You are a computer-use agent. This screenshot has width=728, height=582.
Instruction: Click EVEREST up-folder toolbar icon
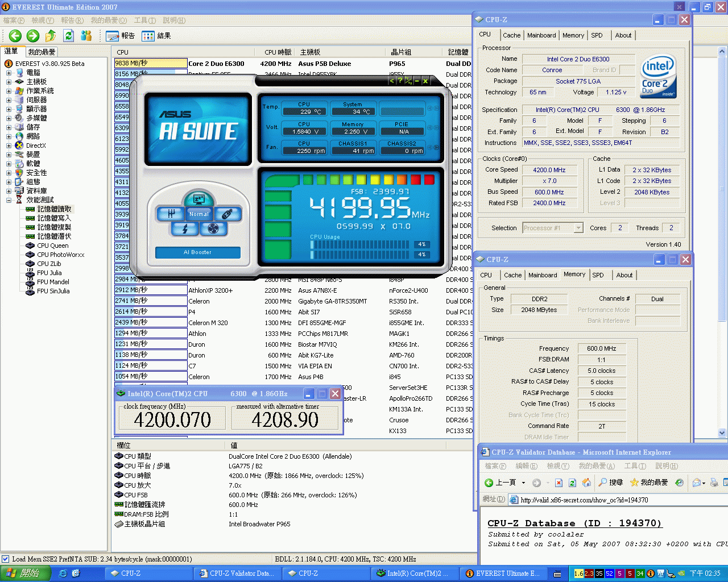(x=51, y=36)
